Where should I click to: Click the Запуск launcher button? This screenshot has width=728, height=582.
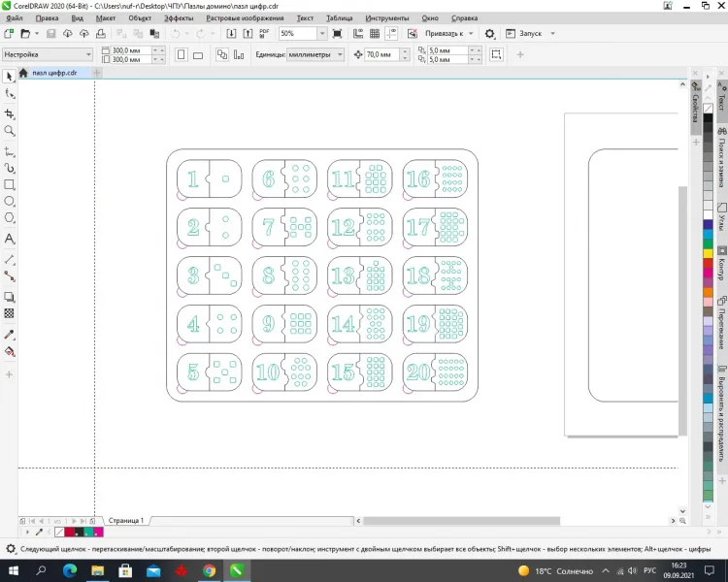coord(524,33)
